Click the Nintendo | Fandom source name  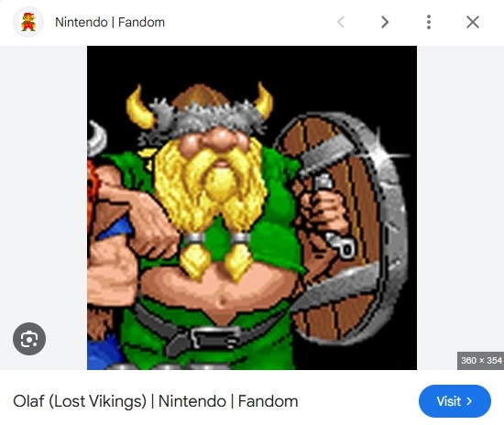[x=110, y=22]
